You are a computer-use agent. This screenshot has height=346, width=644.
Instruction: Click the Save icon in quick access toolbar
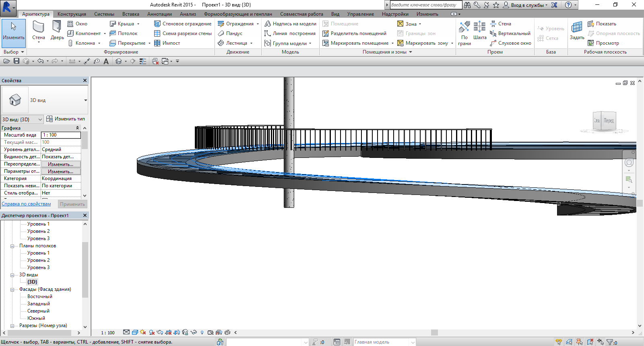click(17, 61)
